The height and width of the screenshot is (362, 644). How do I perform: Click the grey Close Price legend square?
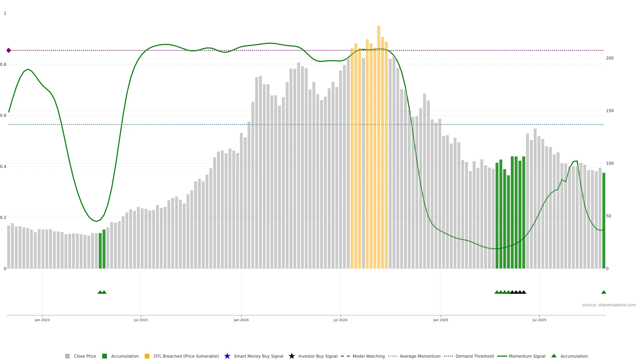67,356
